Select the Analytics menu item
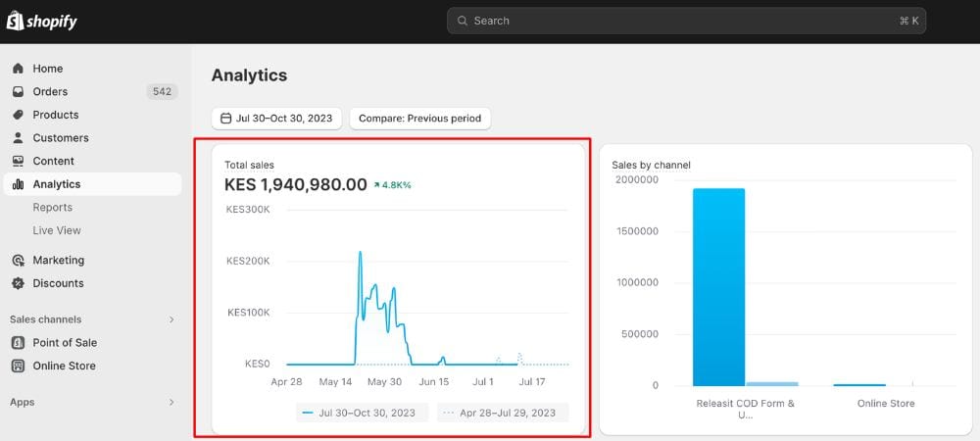This screenshot has width=980, height=441. [57, 184]
